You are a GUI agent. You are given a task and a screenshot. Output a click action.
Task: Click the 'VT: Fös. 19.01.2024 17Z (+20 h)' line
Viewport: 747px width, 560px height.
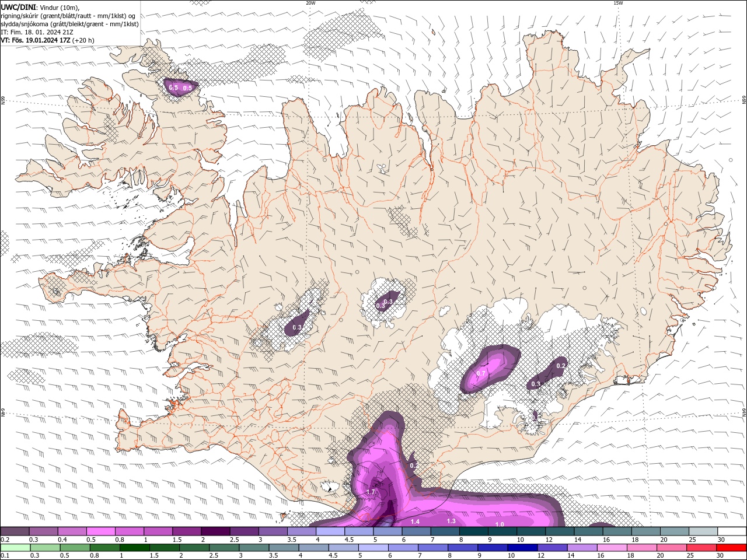[48, 40]
